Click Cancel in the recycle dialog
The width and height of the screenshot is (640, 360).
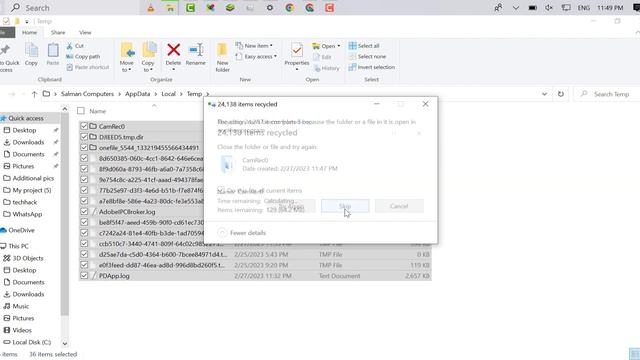(x=399, y=206)
